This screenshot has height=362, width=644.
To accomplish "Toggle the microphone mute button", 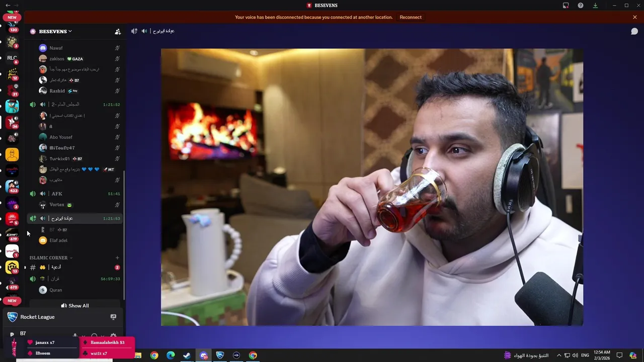I will [x=75, y=336].
